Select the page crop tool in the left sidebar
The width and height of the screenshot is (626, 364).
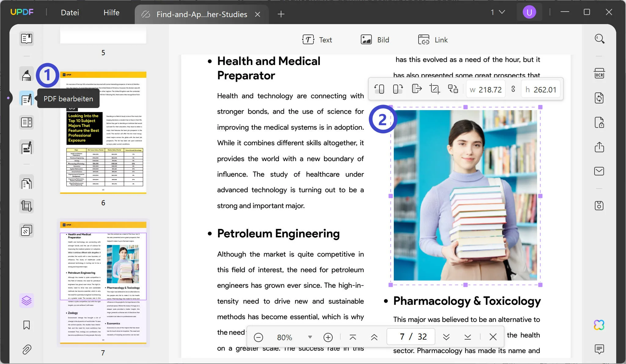(26, 206)
